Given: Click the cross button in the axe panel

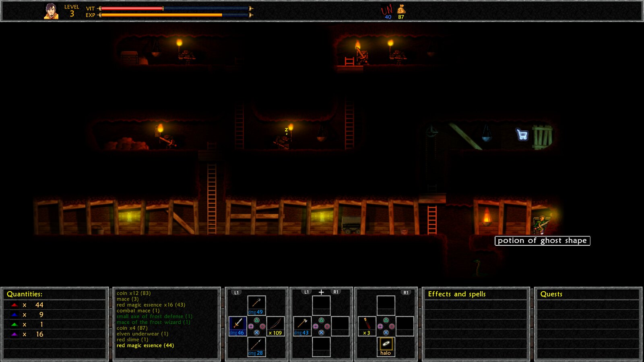Looking at the screenshot, I should point(321,332).
